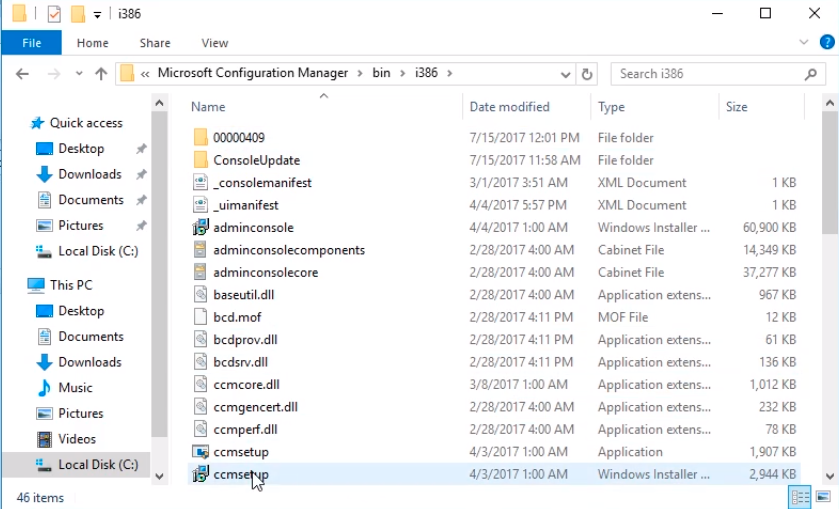Screen dimensions: 839x509
Task: Select the ccmcore.dll file icon
Action: coord(200,385)
